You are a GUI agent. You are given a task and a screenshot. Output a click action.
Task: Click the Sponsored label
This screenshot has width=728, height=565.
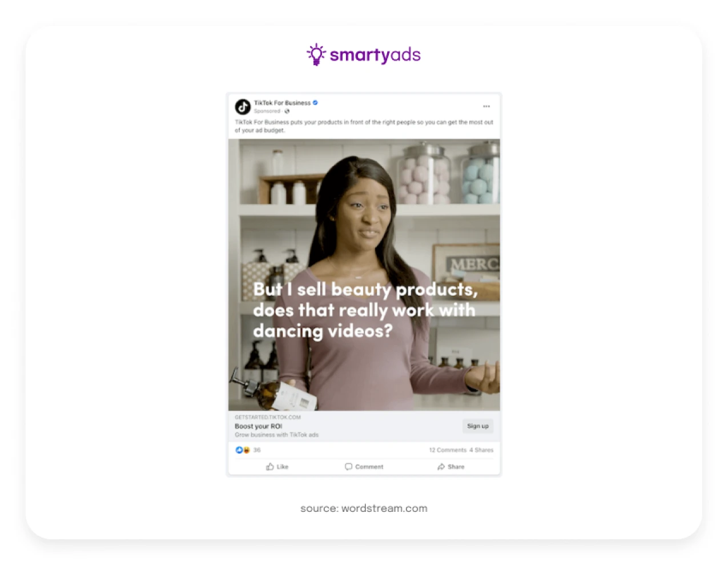pos(267,111)
